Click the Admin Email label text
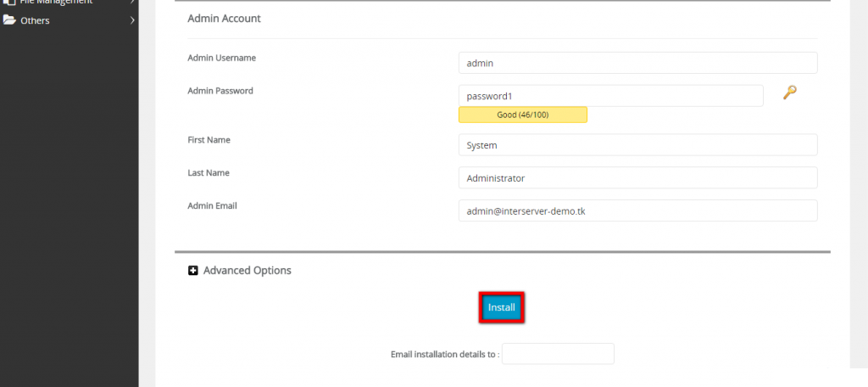 tap(213, 205)
